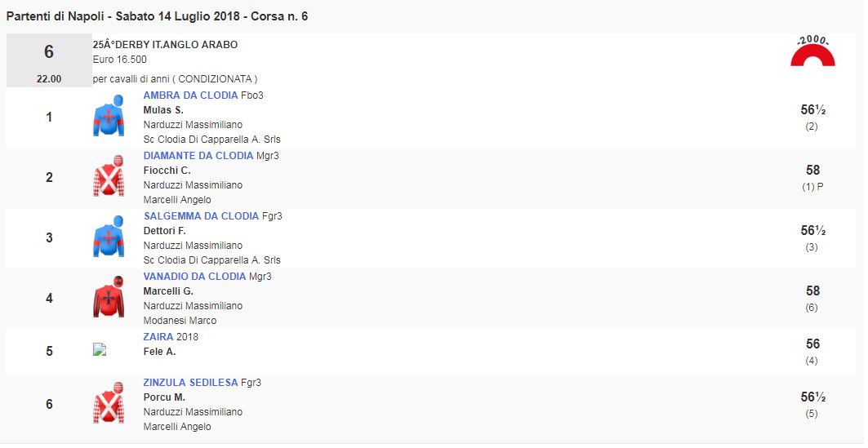Screen dimensions: 868x448
Task: Click Zinzula Sedilesa's red checkered silk icon
Action: 109,404
